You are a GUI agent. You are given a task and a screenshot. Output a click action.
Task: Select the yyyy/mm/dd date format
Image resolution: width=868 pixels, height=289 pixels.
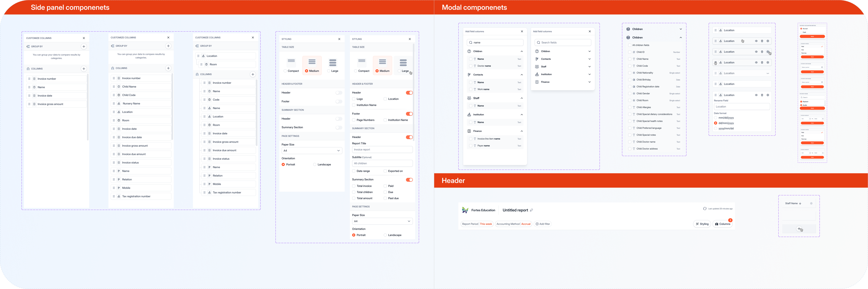point(715,128)
